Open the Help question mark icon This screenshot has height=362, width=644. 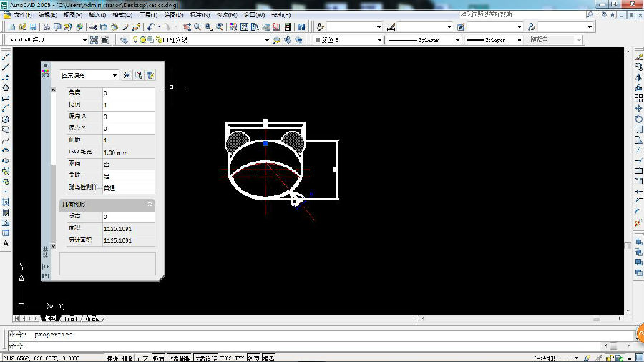[301, 27]
